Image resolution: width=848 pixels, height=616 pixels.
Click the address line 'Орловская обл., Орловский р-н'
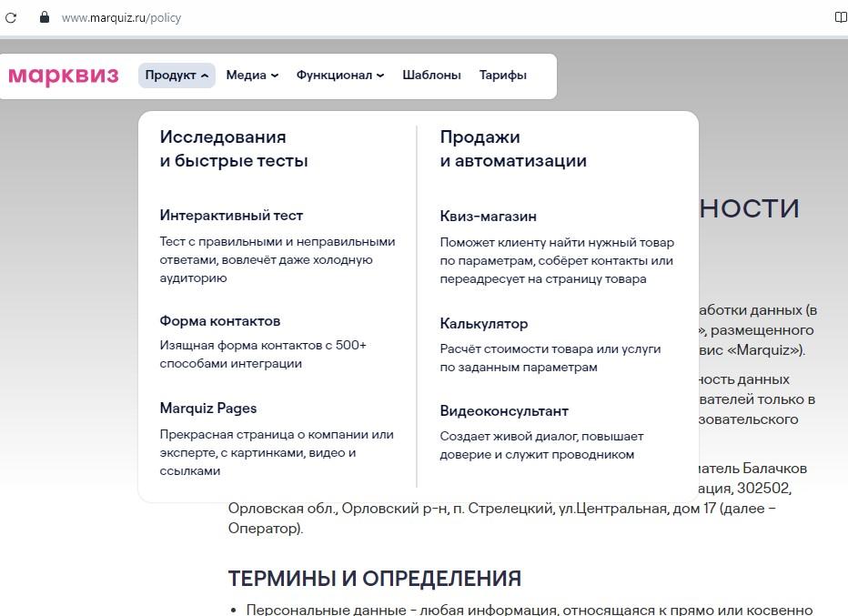(x=502, y=509)
